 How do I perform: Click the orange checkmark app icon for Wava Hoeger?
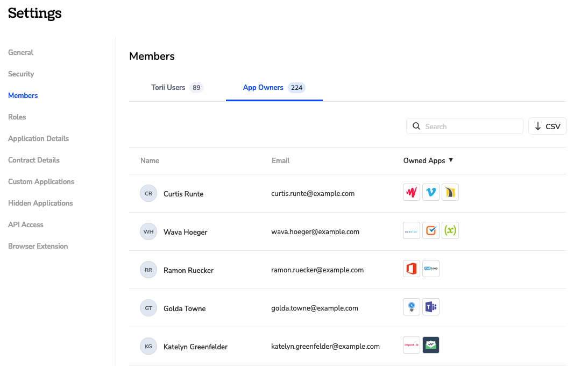click(x=430, y=230)
